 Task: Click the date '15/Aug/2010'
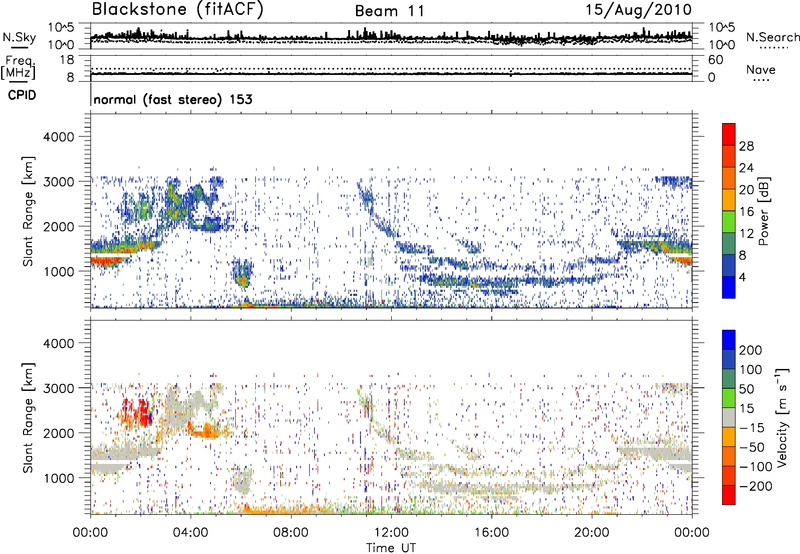638,10
